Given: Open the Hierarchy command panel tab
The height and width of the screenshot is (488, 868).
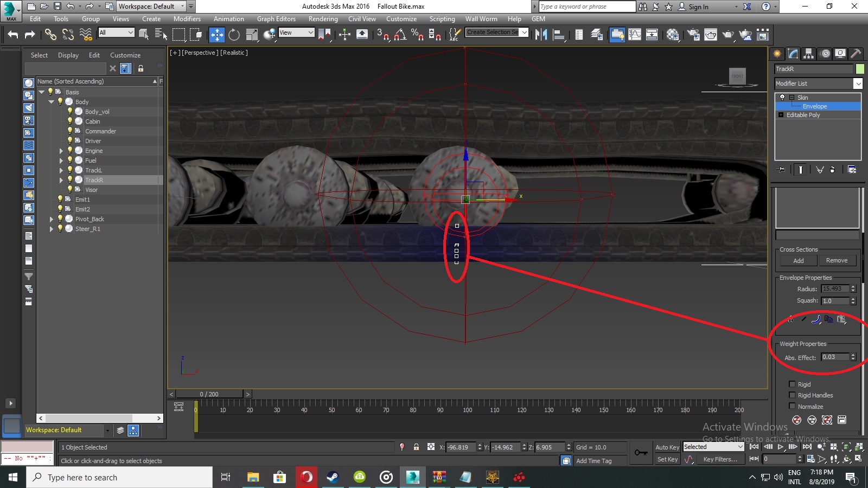Looking at the screenshot, I should coord(809,53).
